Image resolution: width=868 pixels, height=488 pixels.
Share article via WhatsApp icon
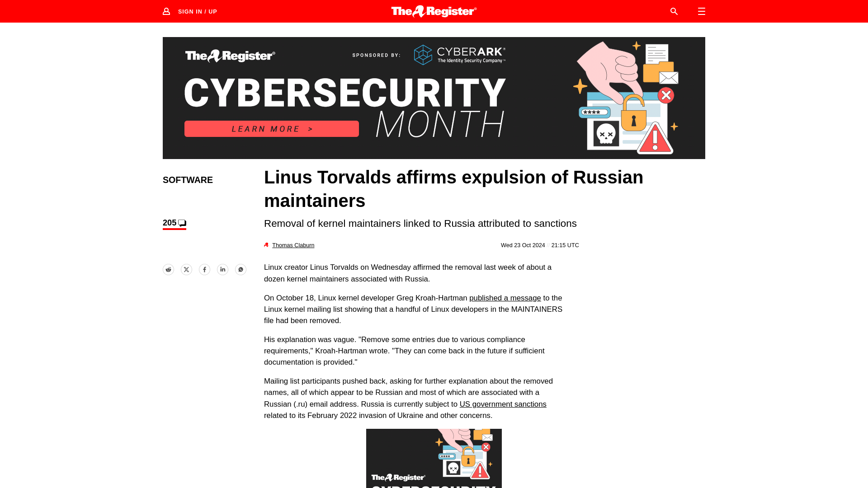point(240,269)
